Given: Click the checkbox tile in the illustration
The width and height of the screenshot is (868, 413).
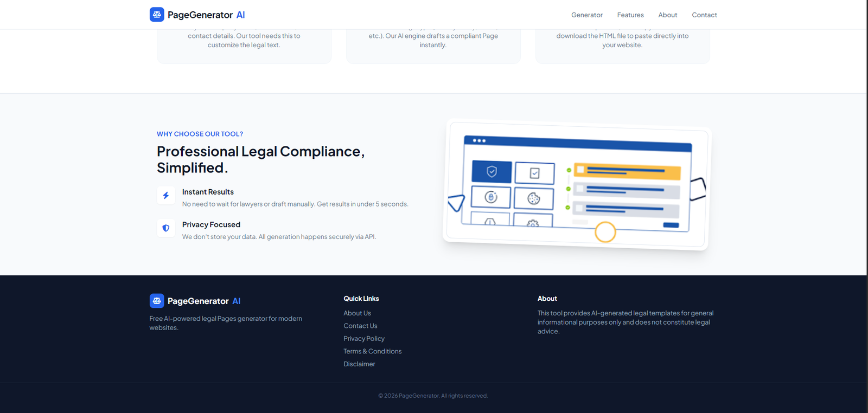Looking at the screenshot, I should (x=534, y=173).
